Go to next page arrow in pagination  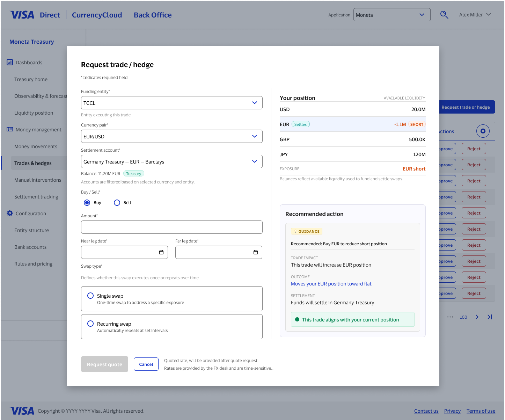pos(477,317)
